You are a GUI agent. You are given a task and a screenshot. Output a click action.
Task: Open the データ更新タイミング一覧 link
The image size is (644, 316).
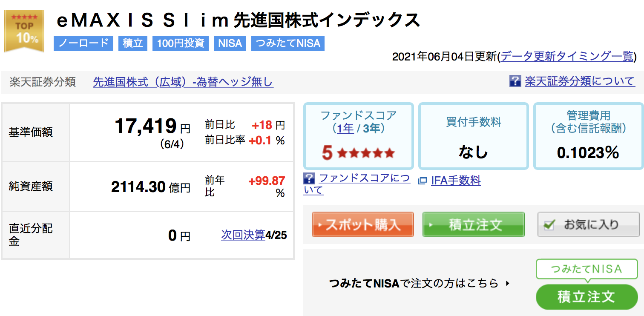[x=567, y=57]
